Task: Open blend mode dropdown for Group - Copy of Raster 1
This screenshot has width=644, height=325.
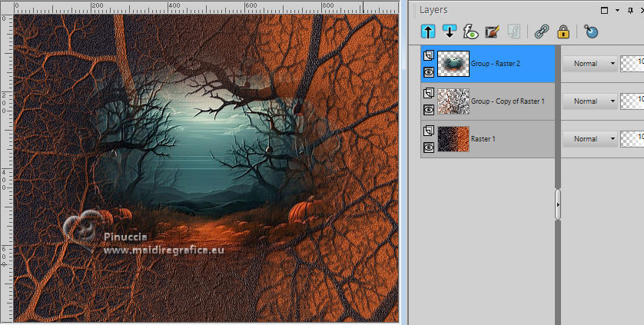Action: tap(589, 101)
